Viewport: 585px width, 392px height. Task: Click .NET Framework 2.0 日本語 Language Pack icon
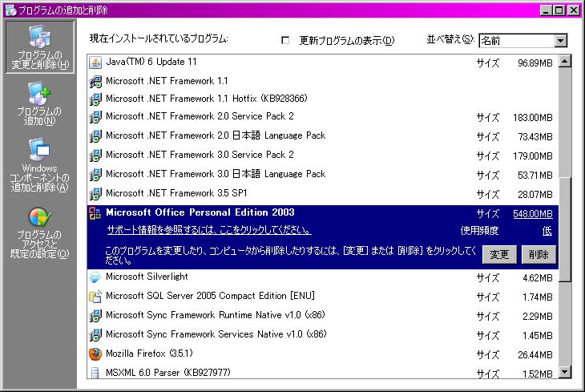click(95, 136)
